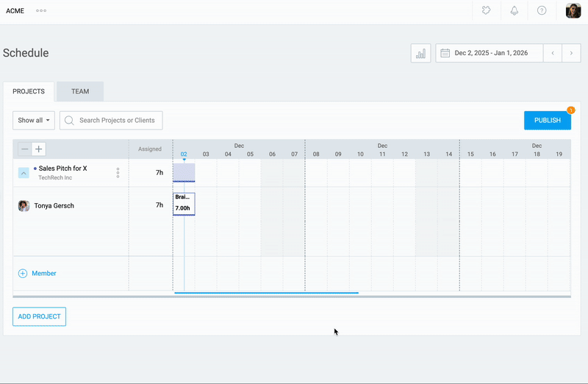Viewport: 588px width, 384px height.
Task: Click the blue horizontal timeline scrollbar
Action: [x=266, y=293]
